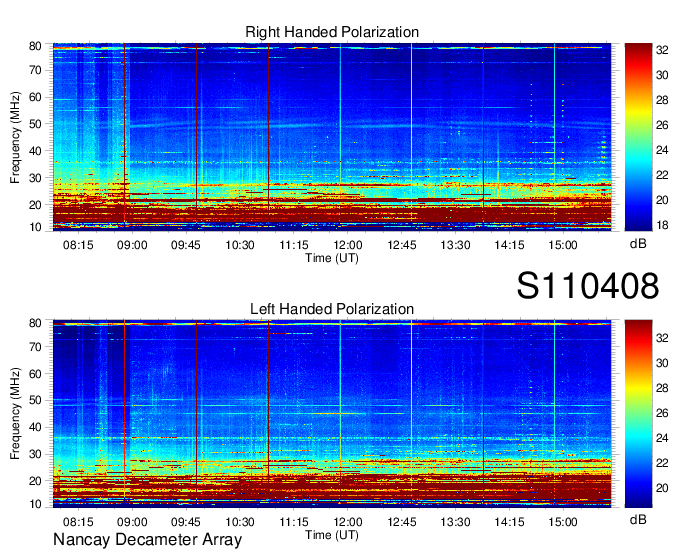Click the 10:30 time tick on bottom plot
Image resolution: width=680 pixels, height=552 pixels.
[x=239, y=522]
